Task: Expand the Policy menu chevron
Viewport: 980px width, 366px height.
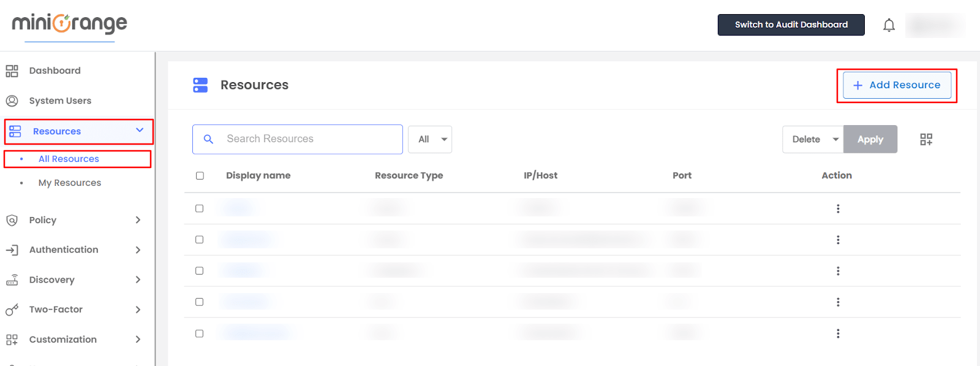Action: [138, 220]
